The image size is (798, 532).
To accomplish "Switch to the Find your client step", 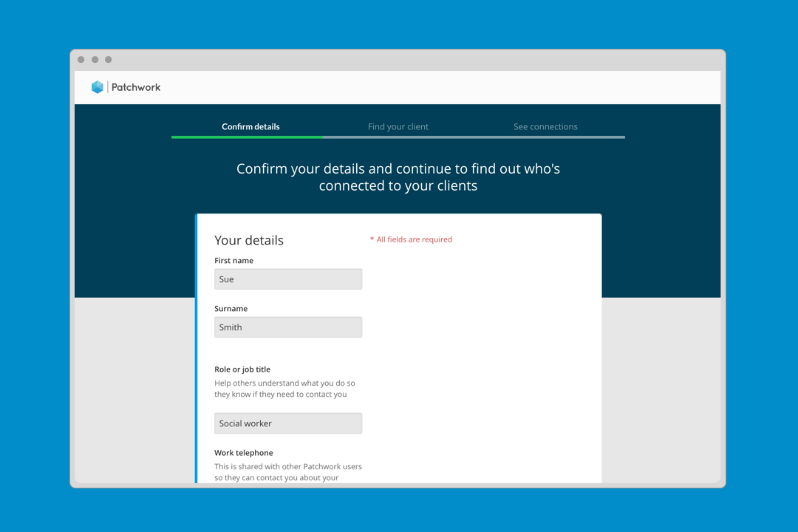I will point(398,126).
